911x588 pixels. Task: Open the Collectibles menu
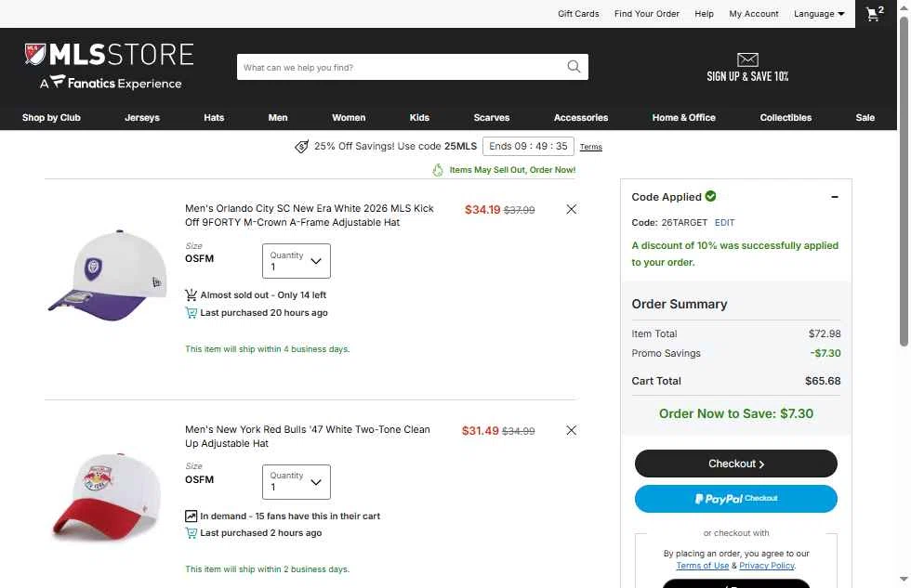coord(786,117)
